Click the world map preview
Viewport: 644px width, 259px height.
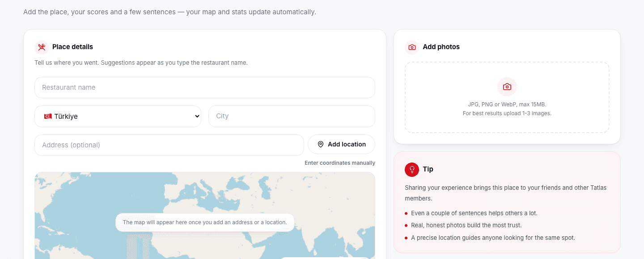pyautogui.click(x=205, y=216)
